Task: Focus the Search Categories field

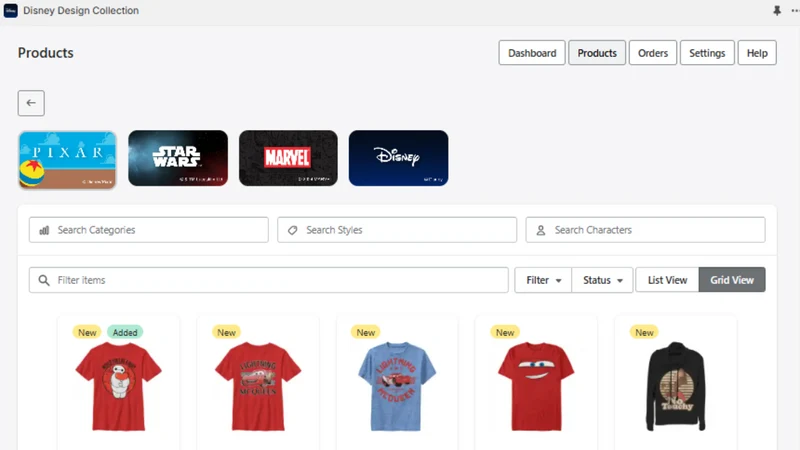Action: (x=148, y=230)
